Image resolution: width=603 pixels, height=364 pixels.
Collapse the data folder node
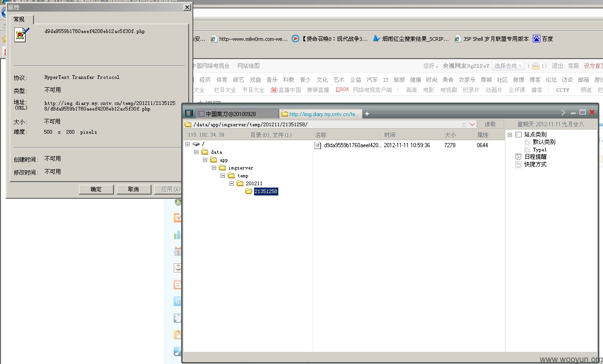(197, 152)
